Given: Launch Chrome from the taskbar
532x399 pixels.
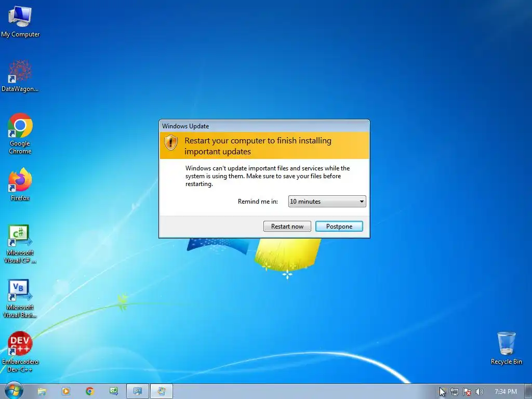Looking at the screenshot, I should 89,392.
